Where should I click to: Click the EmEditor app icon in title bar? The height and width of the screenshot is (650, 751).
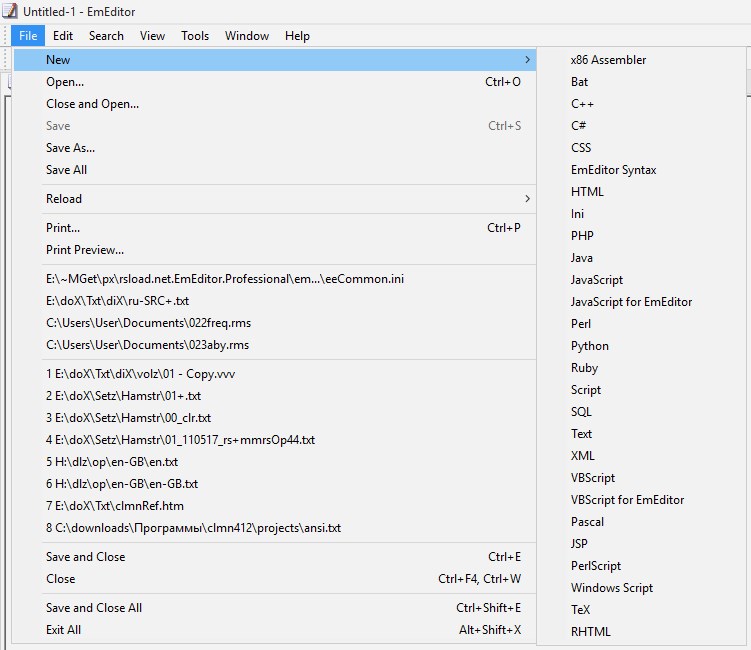(x=10, y=11)
